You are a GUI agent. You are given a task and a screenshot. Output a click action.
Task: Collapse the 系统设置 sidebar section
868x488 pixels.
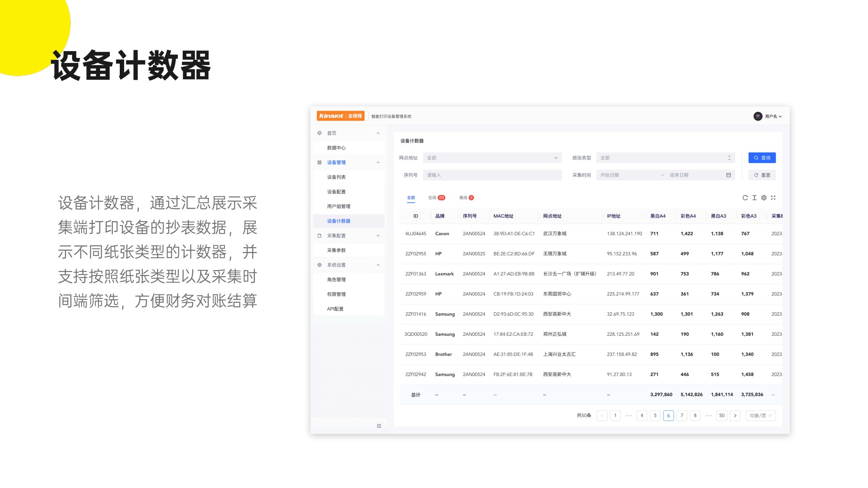pos(378,265)
